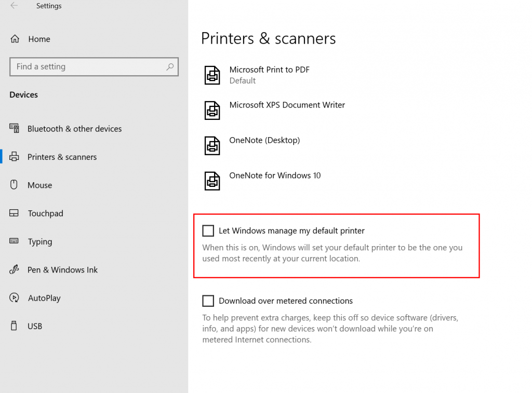The width and height of the screenshot is (532, 393).
Task: Open AutoPlay settings
Action: coord(44,297)
